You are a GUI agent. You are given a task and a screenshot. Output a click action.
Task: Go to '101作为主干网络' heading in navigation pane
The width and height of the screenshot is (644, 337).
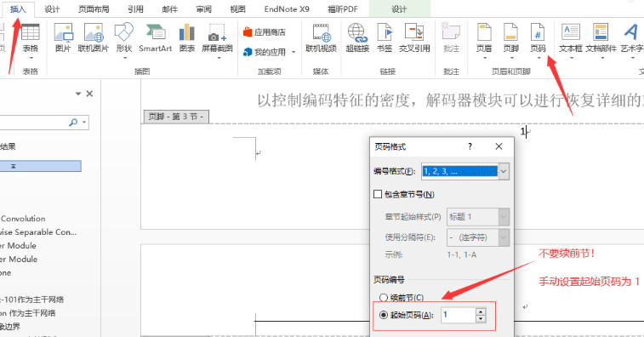(32, 300)
